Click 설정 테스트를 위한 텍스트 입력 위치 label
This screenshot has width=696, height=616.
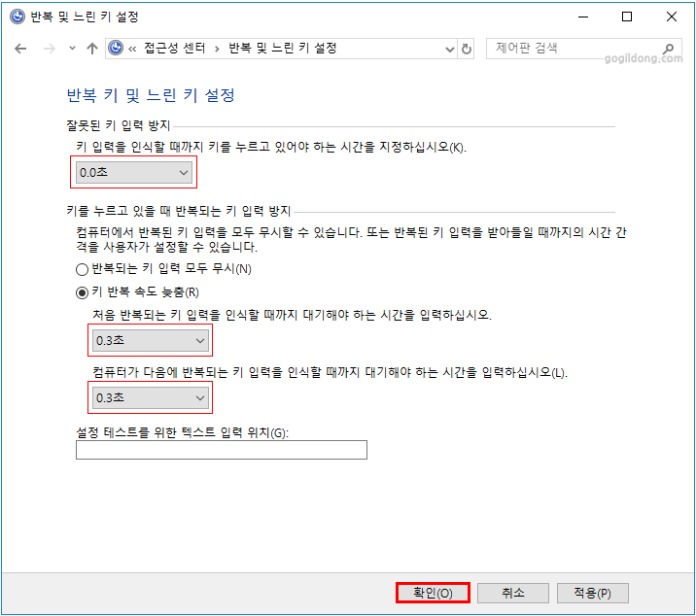[183, 432]
